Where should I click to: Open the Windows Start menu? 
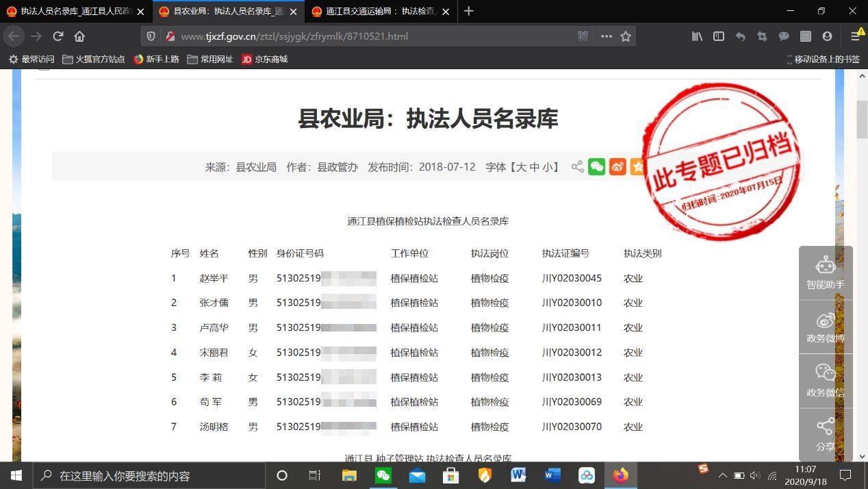tap(16, 475)
